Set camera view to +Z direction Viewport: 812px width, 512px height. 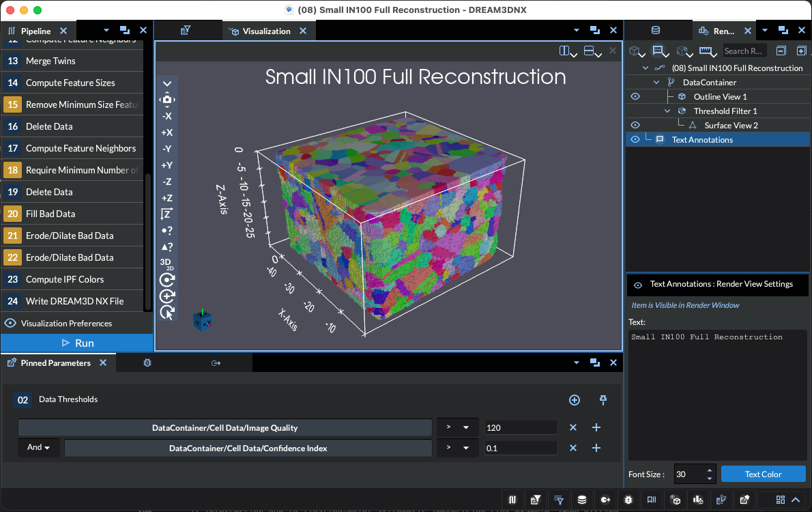point(166,198)
